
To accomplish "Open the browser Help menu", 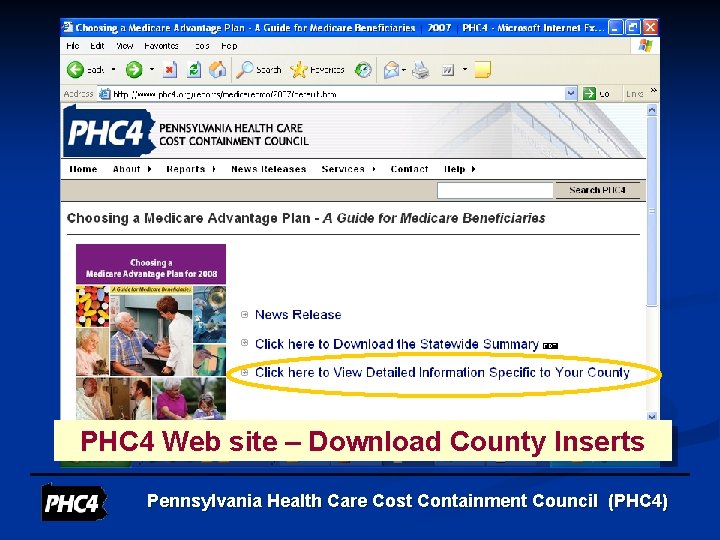I will 229,46.
